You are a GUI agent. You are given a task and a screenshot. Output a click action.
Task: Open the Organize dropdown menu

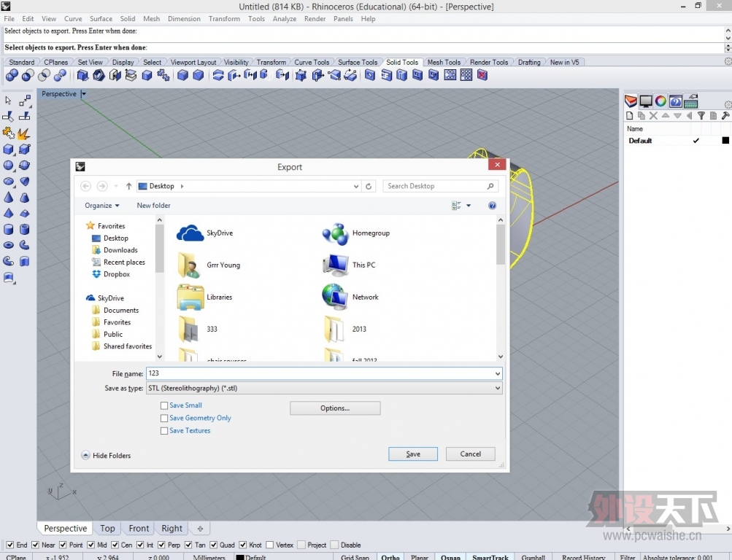(x=101, y=206)
